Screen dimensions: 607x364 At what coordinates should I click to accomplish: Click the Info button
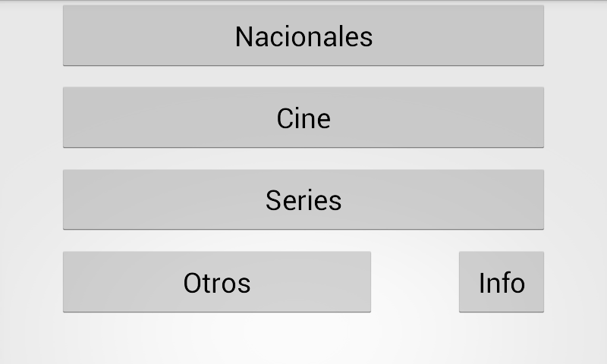501,282
